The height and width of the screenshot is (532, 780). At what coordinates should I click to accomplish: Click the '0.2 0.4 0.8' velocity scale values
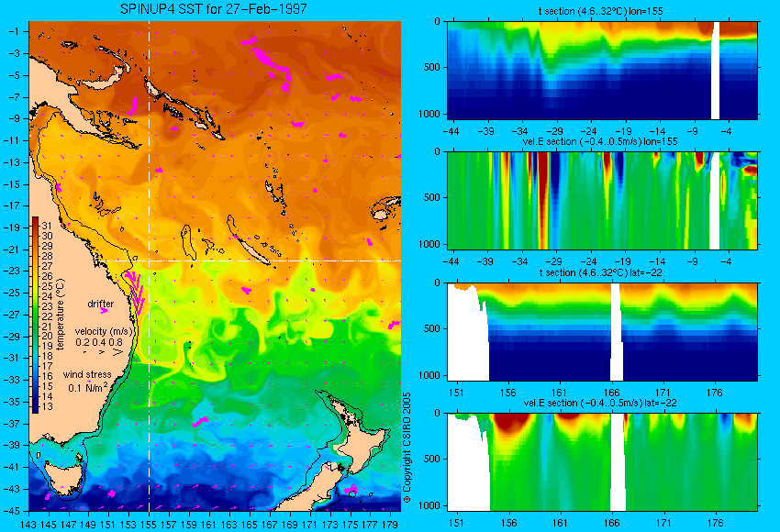(99, 342)
